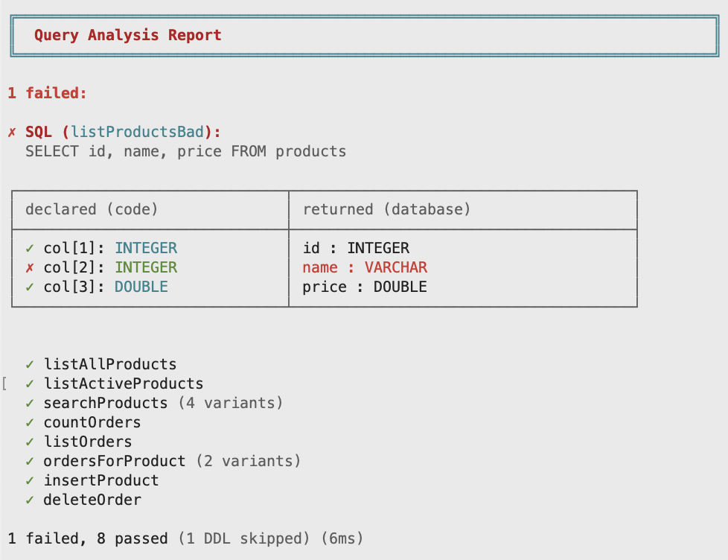The width and height of the screenshot is (728, 560).
Task: Click the '(2 variants)' note
Action: coord(249,461)
